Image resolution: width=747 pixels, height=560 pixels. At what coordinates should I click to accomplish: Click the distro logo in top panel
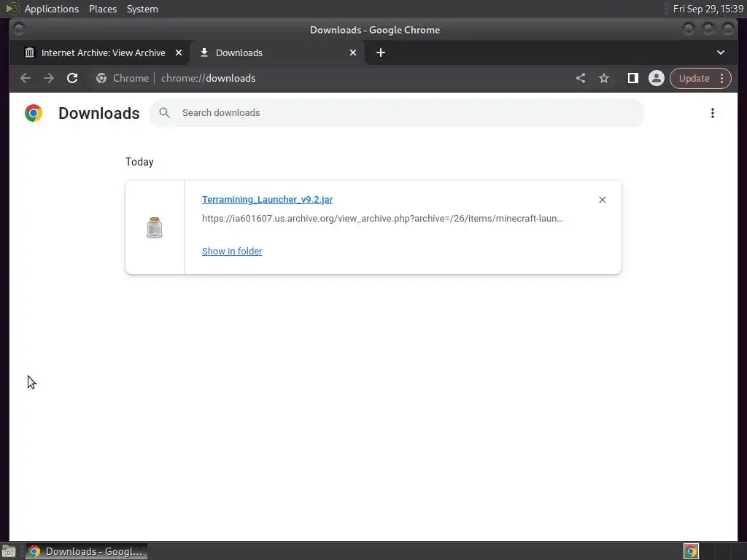pyautogui.click(x=12, y=9)
